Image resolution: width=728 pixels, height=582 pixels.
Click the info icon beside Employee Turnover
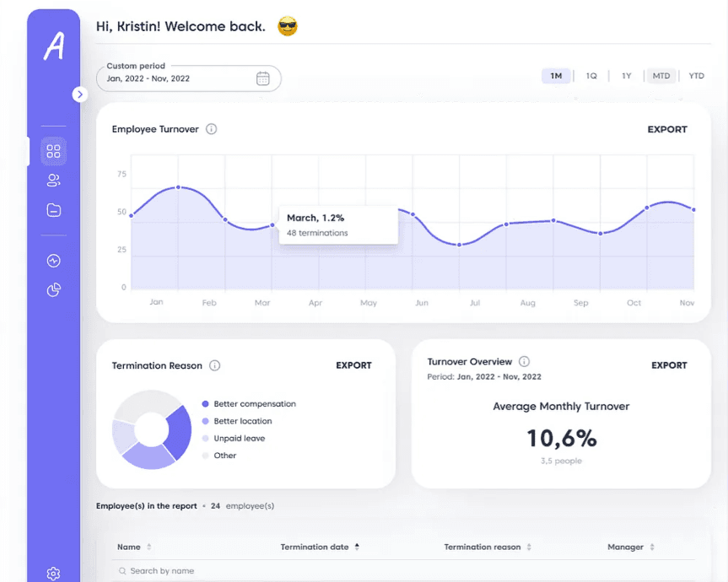pos(211,129)
